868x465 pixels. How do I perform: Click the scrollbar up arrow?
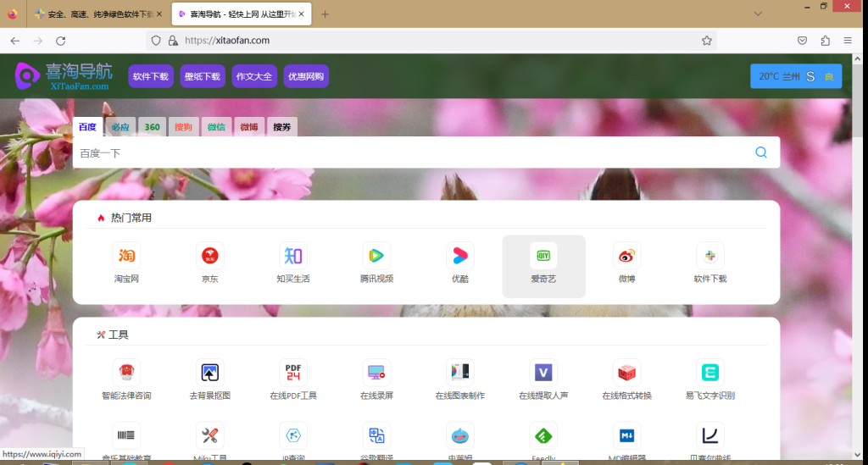coord(857,58)
